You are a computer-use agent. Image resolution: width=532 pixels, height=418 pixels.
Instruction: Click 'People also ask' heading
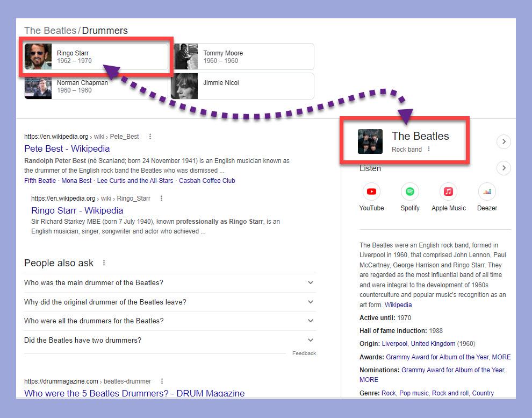coord(59,263)
